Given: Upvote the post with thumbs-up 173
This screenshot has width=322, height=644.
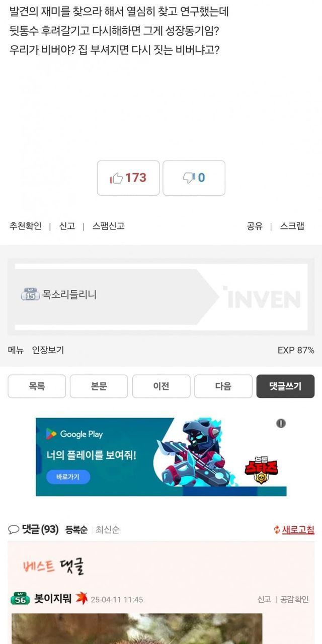Looking at the screenshot, I should pos(128,178).
